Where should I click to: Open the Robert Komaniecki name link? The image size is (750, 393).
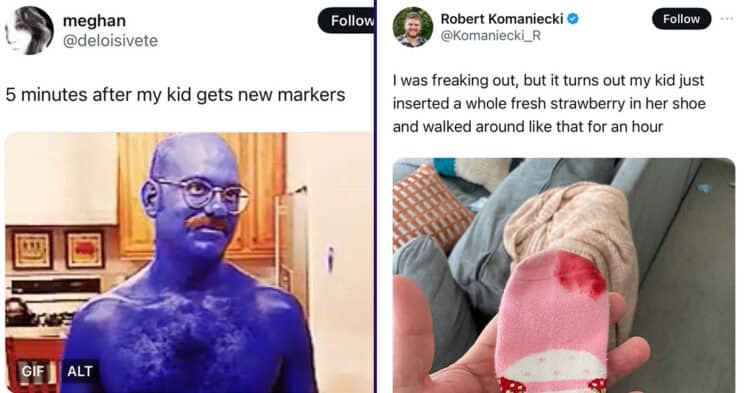pos(501,19)
